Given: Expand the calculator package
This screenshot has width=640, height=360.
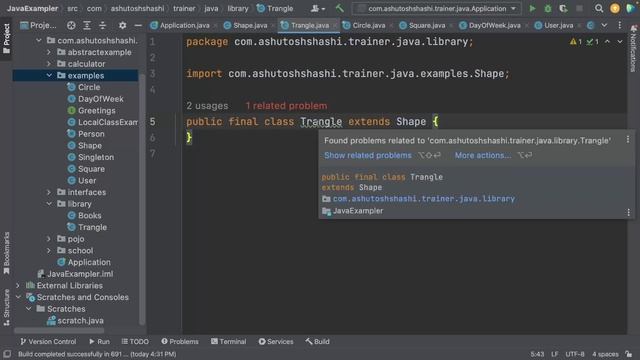Looking at the screenshot, I should (49, 64).
